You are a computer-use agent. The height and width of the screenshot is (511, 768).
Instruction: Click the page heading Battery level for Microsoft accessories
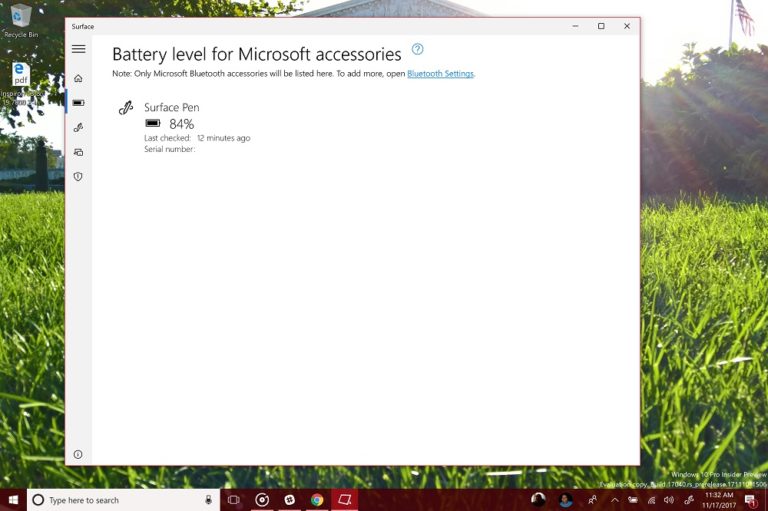click(x=257, y=54)
